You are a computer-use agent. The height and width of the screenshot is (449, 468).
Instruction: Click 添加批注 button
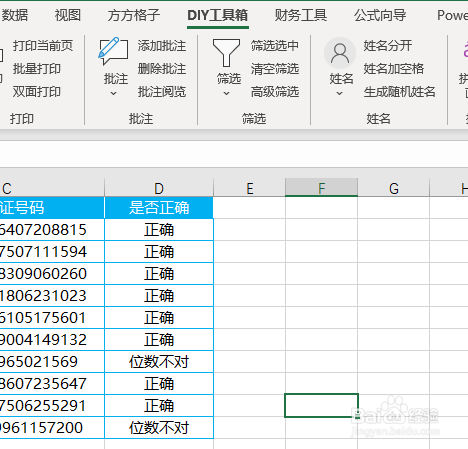[162, 46]
